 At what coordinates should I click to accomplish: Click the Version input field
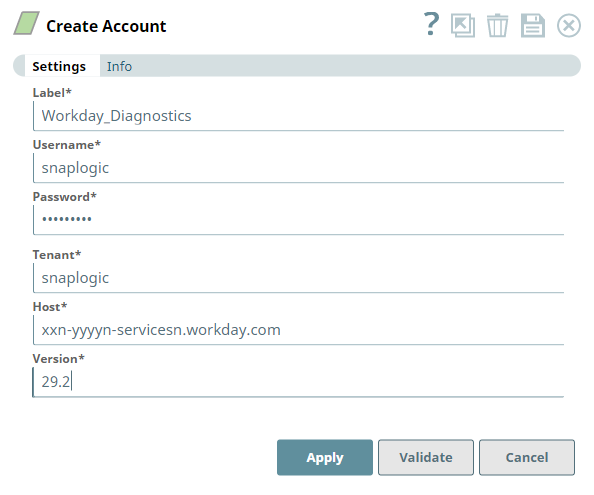[299, 382]
